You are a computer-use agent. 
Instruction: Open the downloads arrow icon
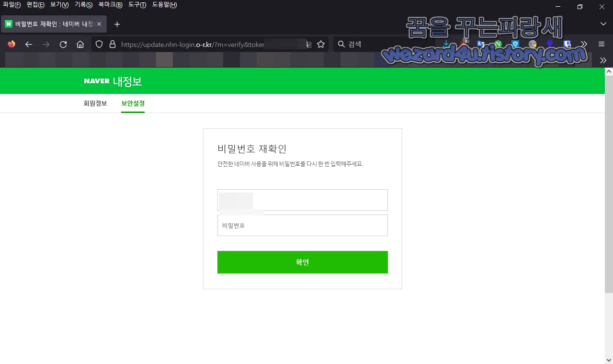(x=446, y=44)
